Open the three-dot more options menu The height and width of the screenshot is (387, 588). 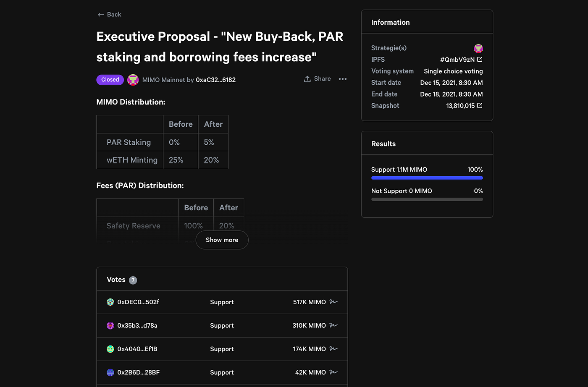tap(343, 79)
